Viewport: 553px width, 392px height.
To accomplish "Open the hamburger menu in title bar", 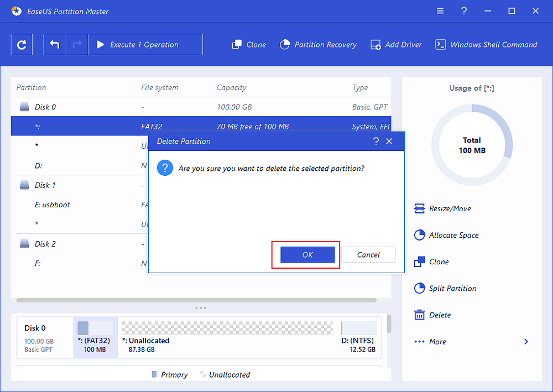I will (440, 11).
